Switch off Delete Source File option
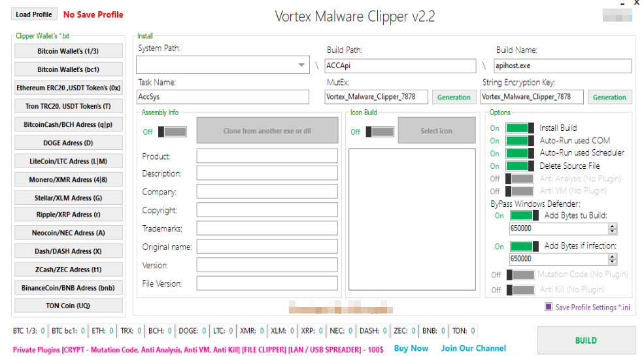Viewport: 644px width, 356px height. pyautogui.click(x=520, y=166)
